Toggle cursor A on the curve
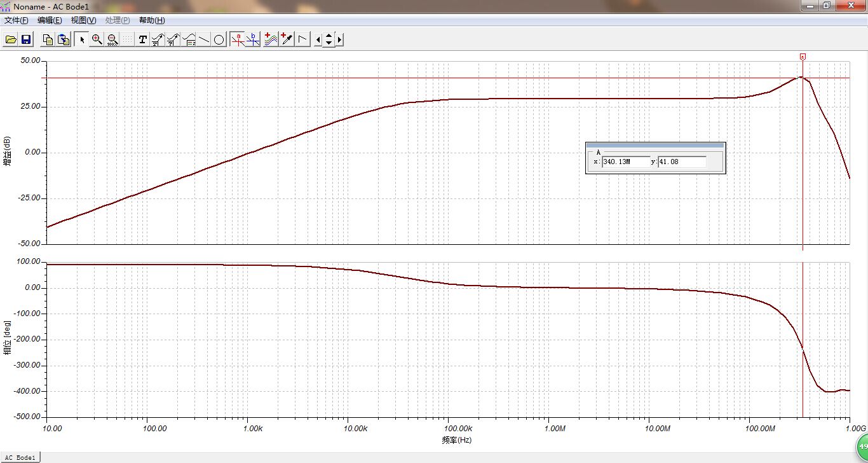The height and width of the screenshot is (463, 868). pyautogui.click(x=238, y=39)
